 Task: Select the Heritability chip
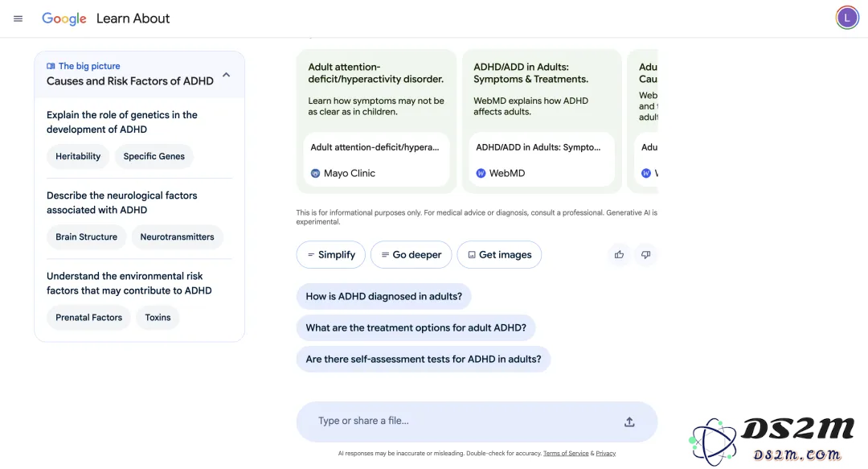click(x=78, y=156)
